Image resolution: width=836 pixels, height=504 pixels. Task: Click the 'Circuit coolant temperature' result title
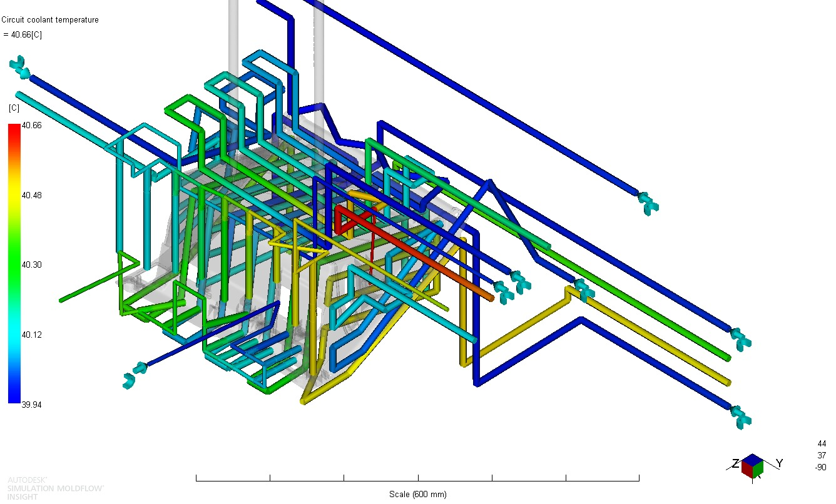[x=50, y=20]
